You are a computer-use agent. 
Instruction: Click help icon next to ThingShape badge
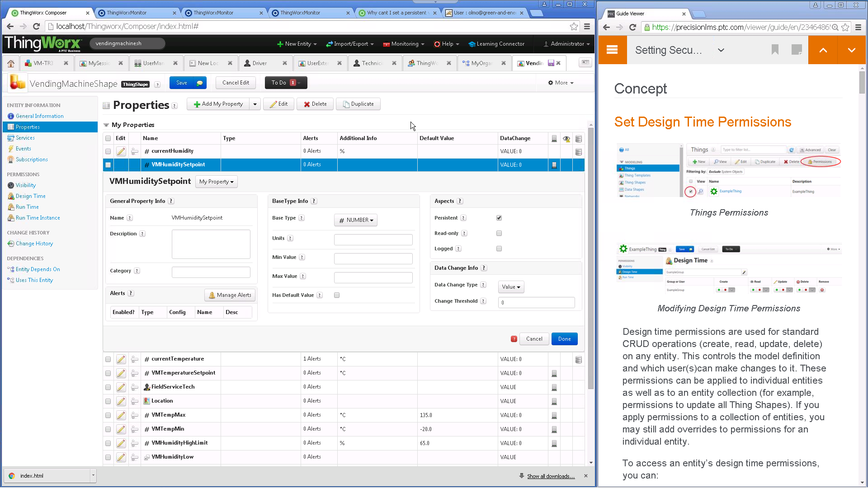coord(157,84)
